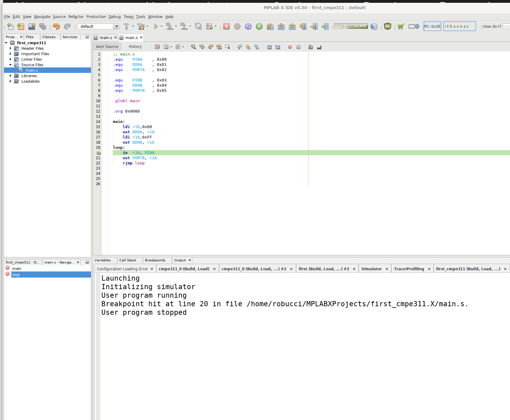Open the Window menu
This screenshot has width=510, height=420.
pyautogui.click(x=155, y=17)
